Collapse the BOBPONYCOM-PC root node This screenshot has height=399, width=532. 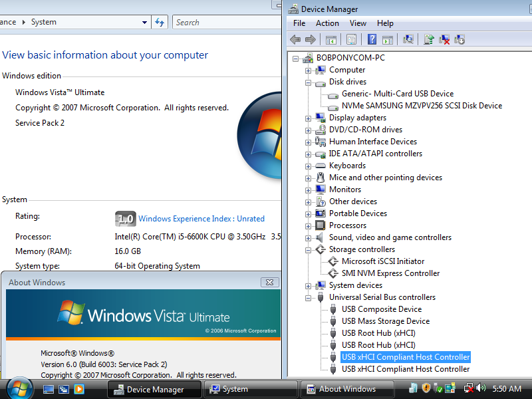click(x=295, y=59)
